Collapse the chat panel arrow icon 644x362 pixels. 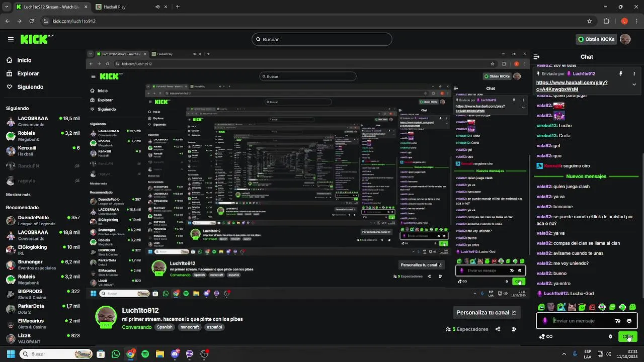536,57
